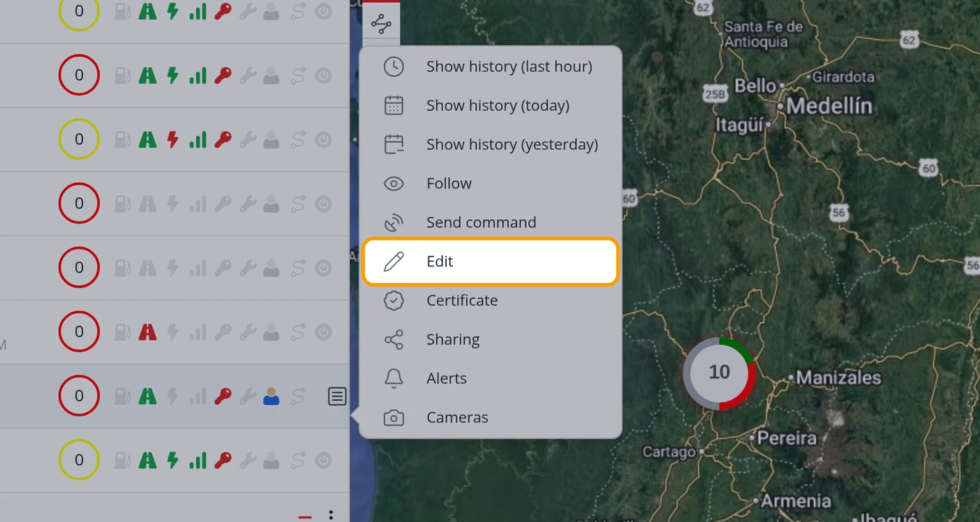Click the bell icon next to Alerts
Screen dimensions: 980x522
394,378
